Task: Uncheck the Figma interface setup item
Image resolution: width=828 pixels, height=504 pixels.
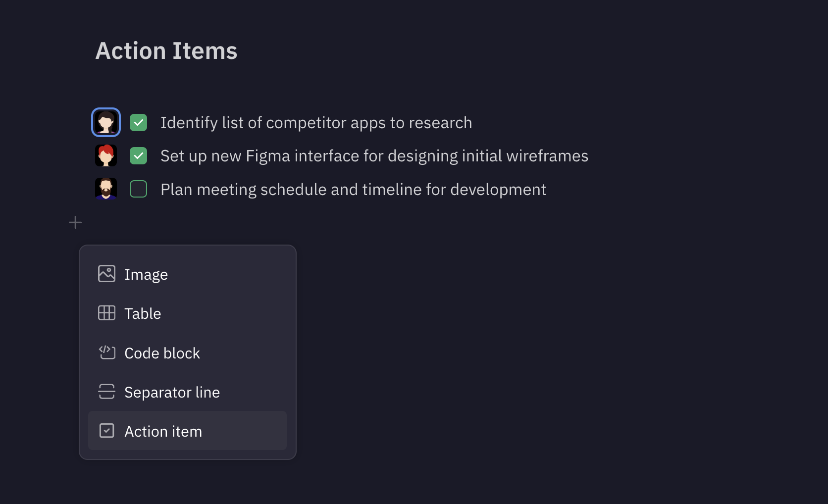Action: [139, 155]
